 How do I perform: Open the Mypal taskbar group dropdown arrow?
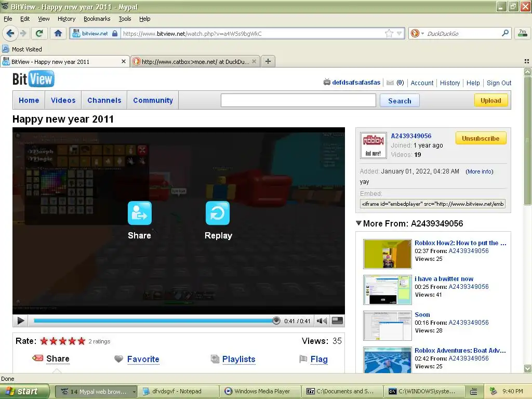pos(134,392)
